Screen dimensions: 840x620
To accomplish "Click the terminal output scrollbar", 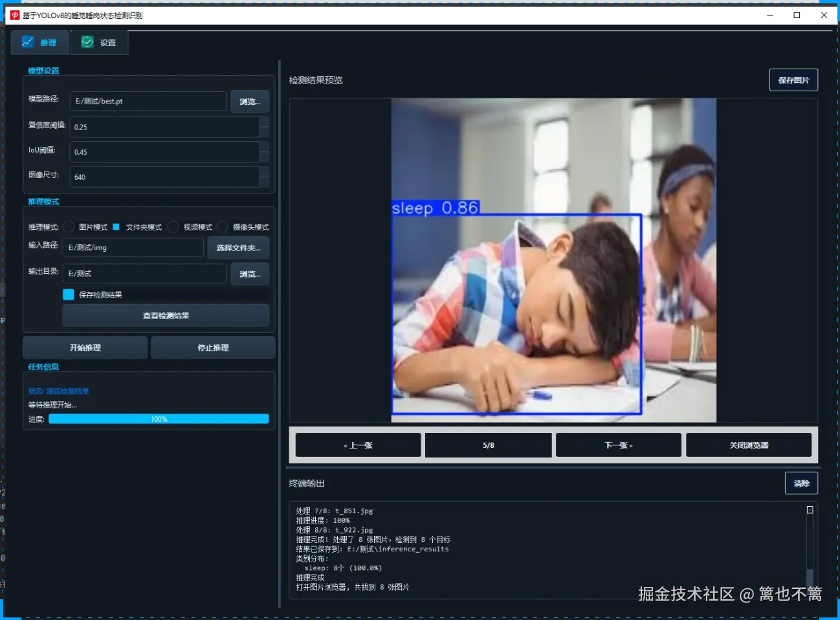I will [x=810, y=549].
